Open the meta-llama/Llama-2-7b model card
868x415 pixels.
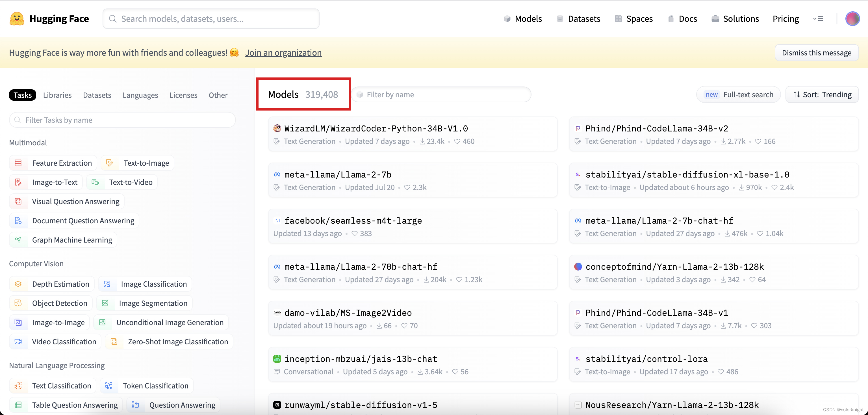[x=338, y=175]
